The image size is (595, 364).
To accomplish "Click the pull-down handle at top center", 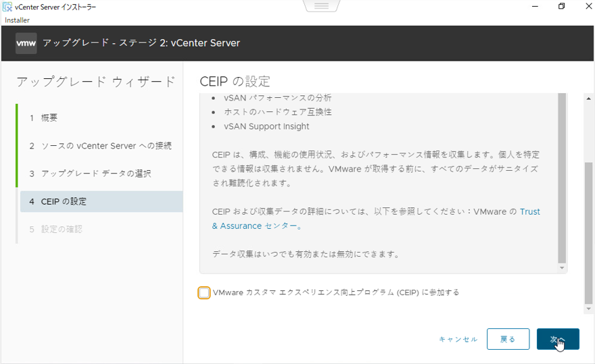I will point(321,5).
